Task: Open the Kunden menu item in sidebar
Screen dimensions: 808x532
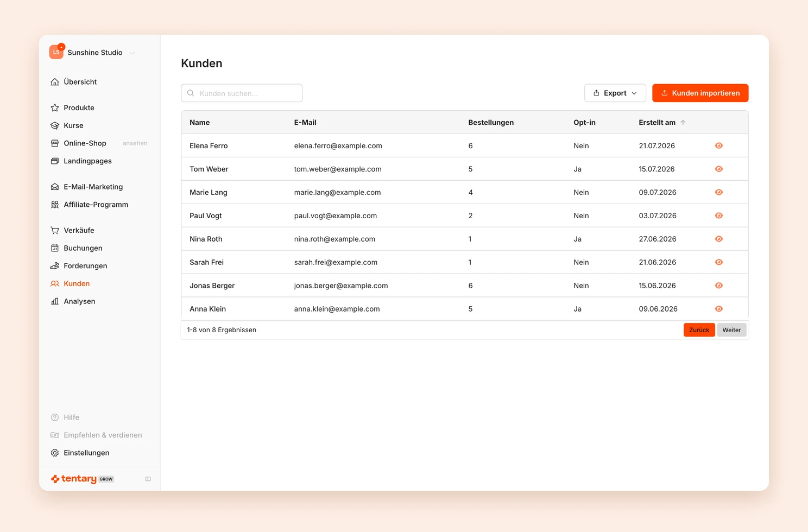Action: point(77,283)
